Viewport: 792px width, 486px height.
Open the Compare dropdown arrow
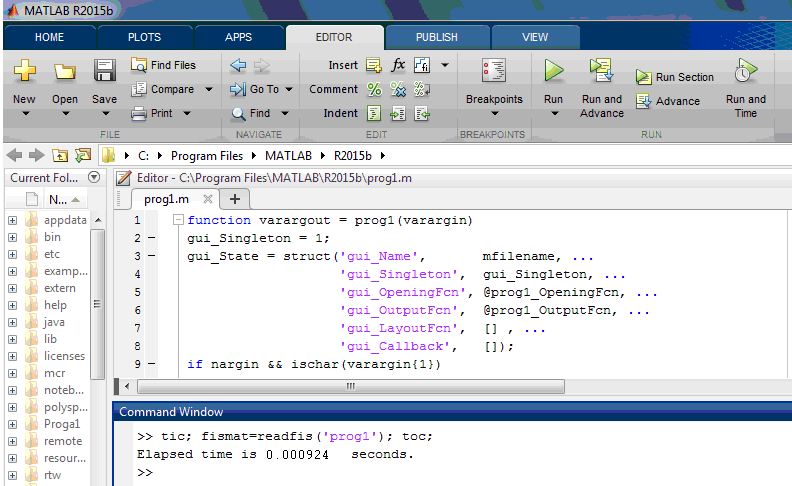(208, 89)
